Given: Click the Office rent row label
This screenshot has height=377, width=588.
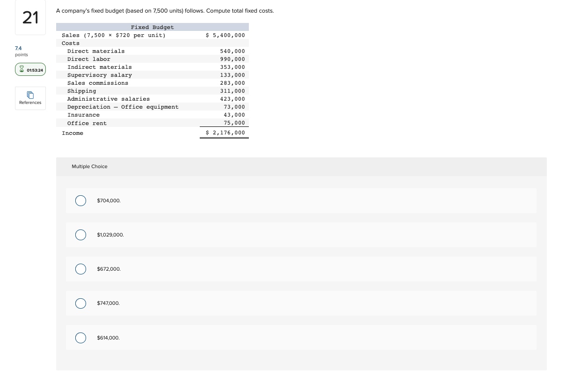Looking at the screenshot, I should point(87,123).
